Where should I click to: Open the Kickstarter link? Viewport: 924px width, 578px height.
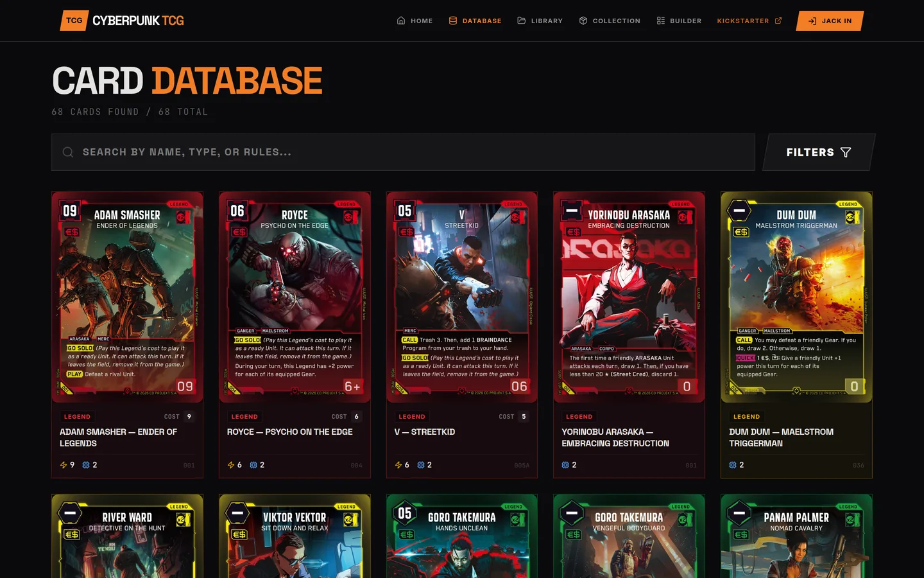[749, 21]
